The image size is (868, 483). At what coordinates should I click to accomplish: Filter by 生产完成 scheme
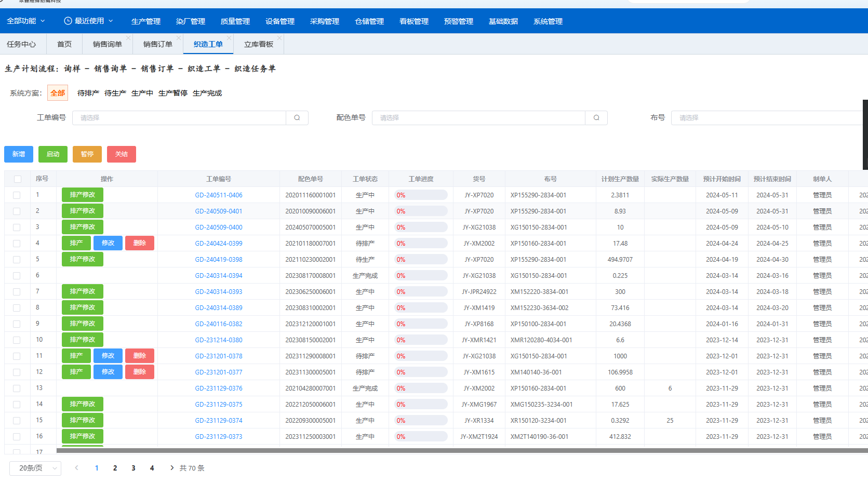[x=207, y=93]
